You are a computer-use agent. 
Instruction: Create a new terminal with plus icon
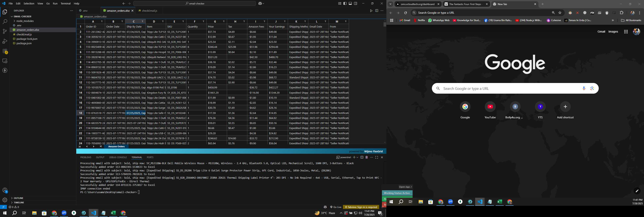[x=354, y=157]
